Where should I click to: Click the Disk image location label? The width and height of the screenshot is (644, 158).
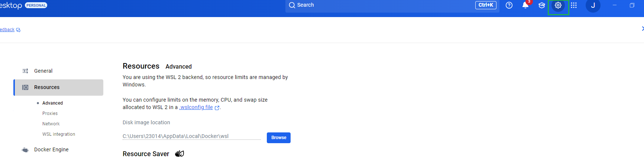(146, 122)
